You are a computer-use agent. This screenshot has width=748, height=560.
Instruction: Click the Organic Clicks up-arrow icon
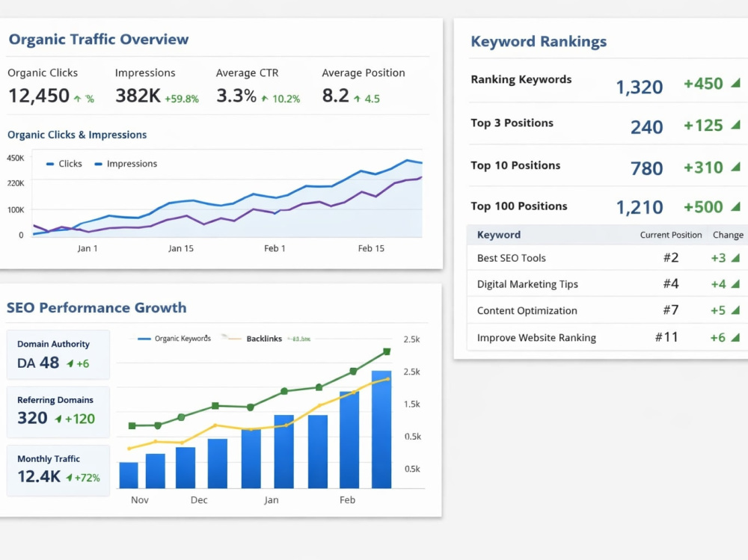point(77,99)
